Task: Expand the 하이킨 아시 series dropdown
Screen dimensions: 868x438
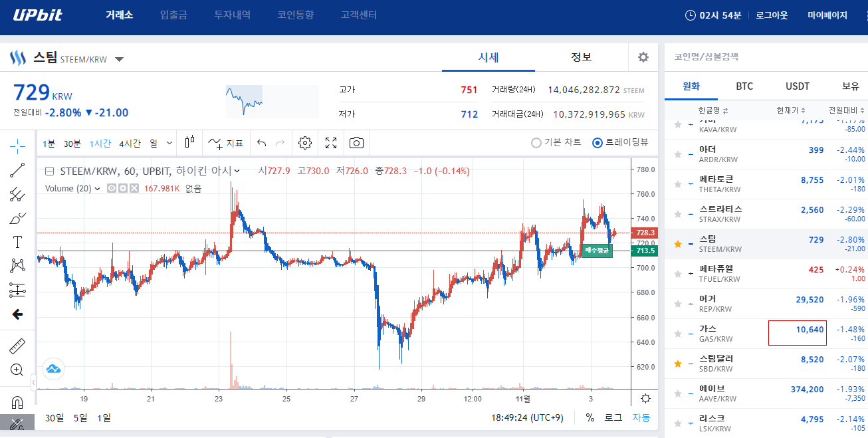Action: tap(237, 171)
